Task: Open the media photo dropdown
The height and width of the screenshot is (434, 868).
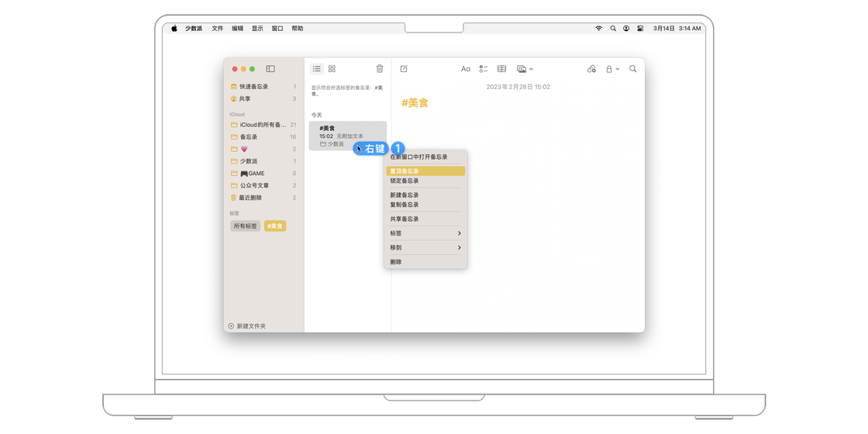Action: tap(525, 69)
